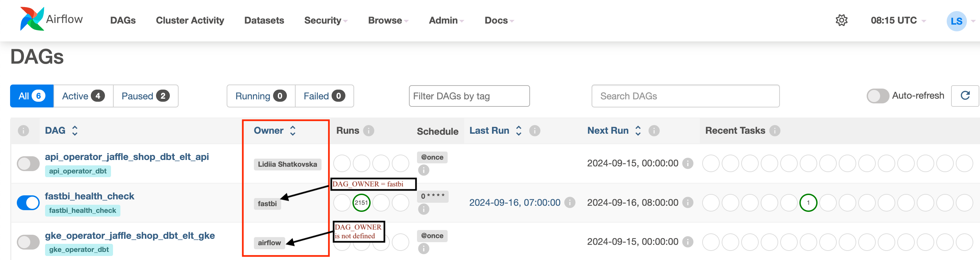Sort table by Owner column
The image size is (980, 260).
pos(275,130)
